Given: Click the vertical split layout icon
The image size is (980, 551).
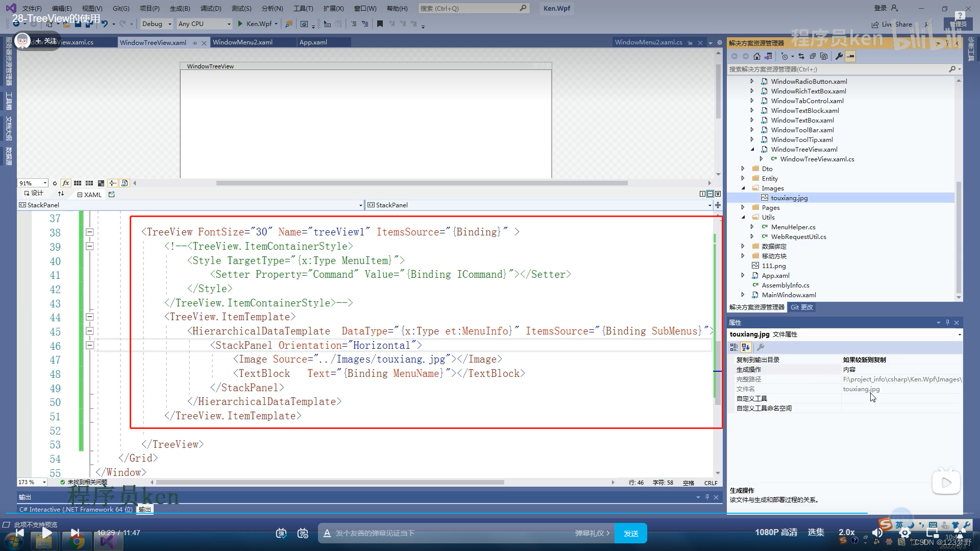Looking at the screenshot, I should [702, 194].
